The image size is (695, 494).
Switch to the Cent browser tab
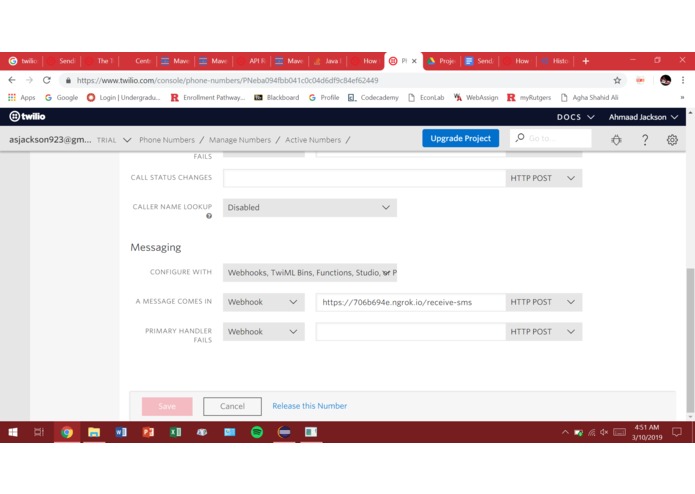pyautogui.click(x=138, y=61)
